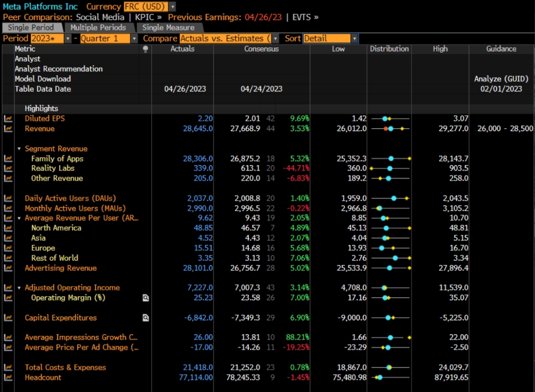The image size is (535, 392).
Task: Open chart icon for Rest of World
Action: click(x=8, y=258)
